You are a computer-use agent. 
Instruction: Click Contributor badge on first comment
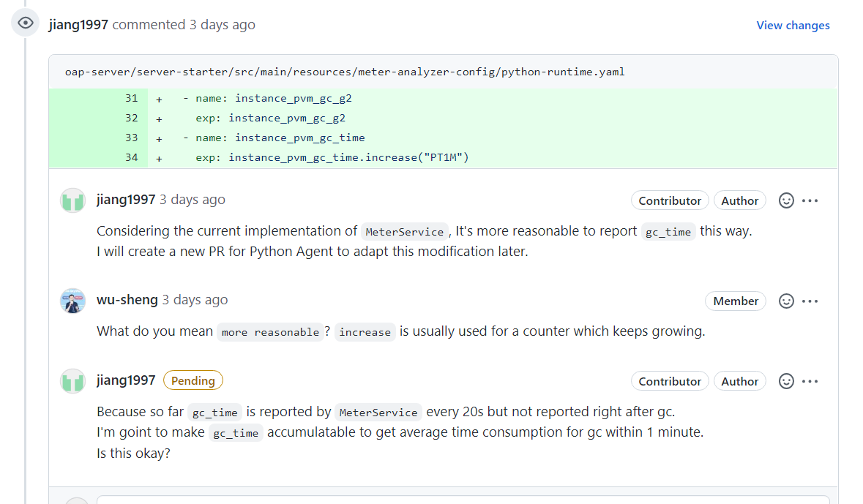click(670, 200)
